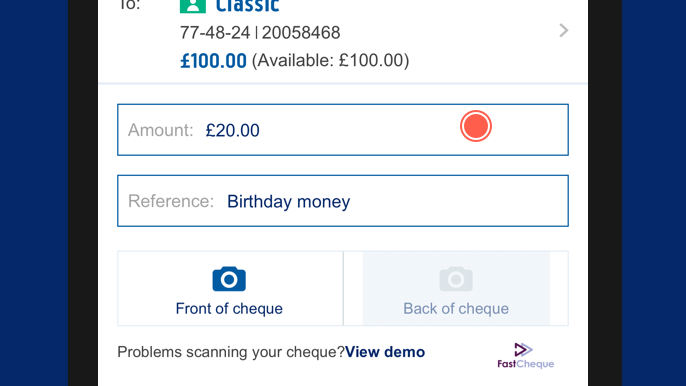Click into the Amount input field

pyautogui.click(x=343, y=130)
